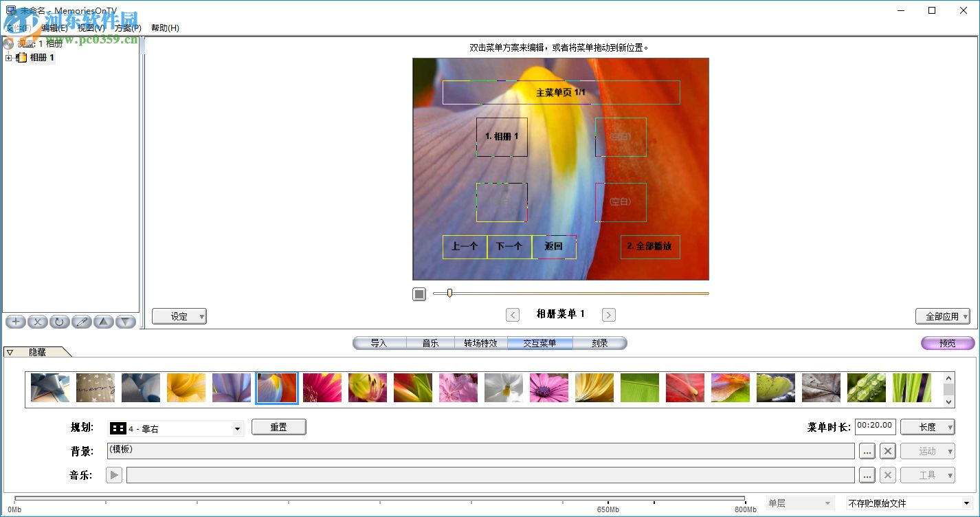Select the bottom-right (空白) empty menu slot
This screenshot has width=980, height=517.
click(621, 202)
